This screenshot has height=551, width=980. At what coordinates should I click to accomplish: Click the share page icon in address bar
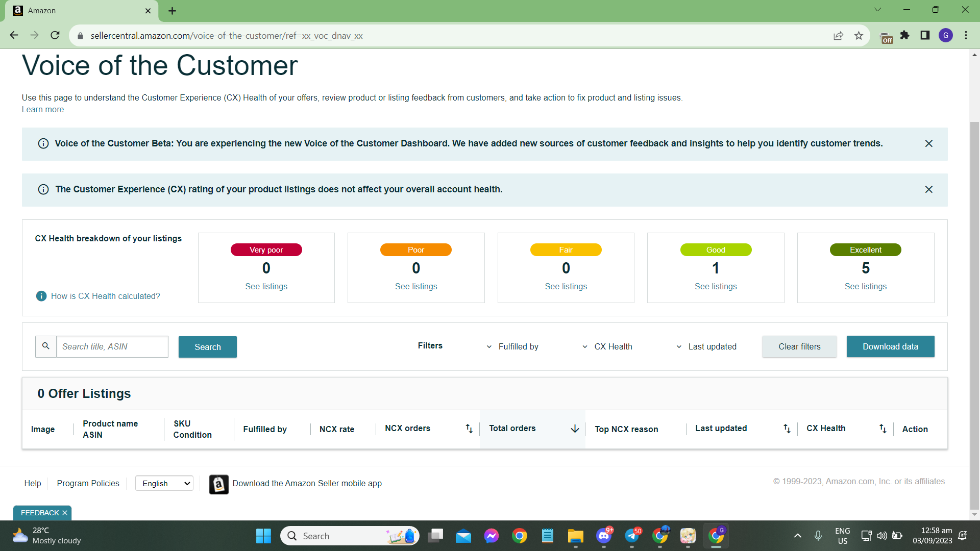tap(838, 36)
